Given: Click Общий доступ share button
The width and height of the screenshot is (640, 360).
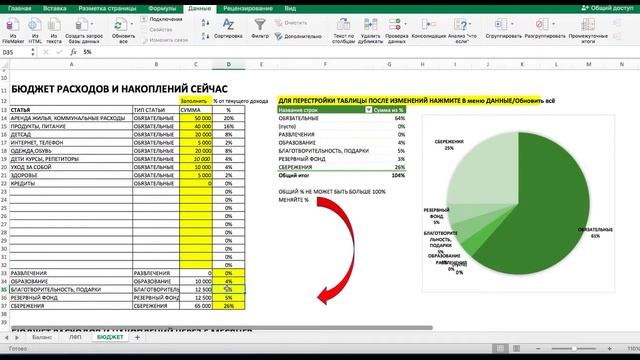Looking at the screenshot, I should point(607,8).
